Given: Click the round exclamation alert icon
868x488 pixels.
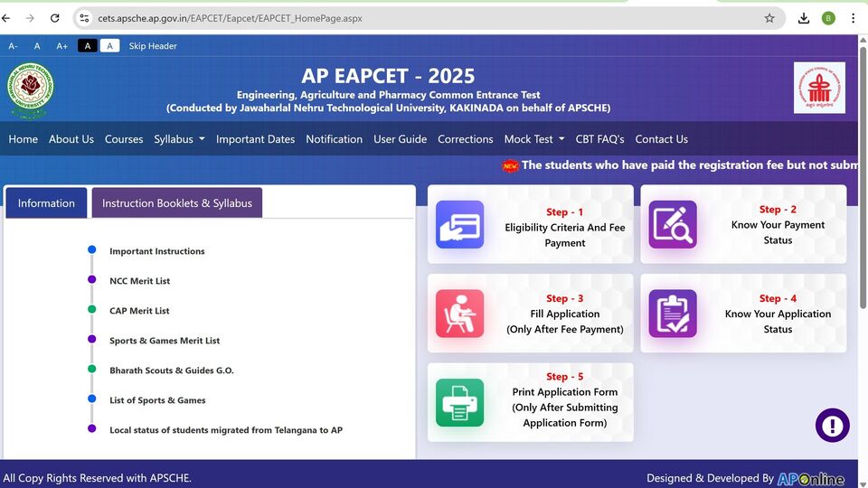Looking at the screenshot, I should pyautogui.click(x=832, y=425).
